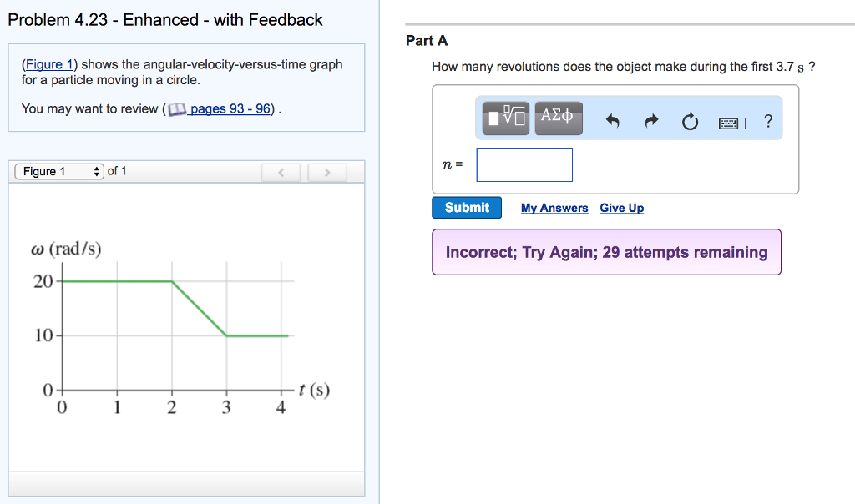Show keyboard shortcuts via the keyboard icon
Viewport: 855px width, 504px height.
click(x=729, y=123)
